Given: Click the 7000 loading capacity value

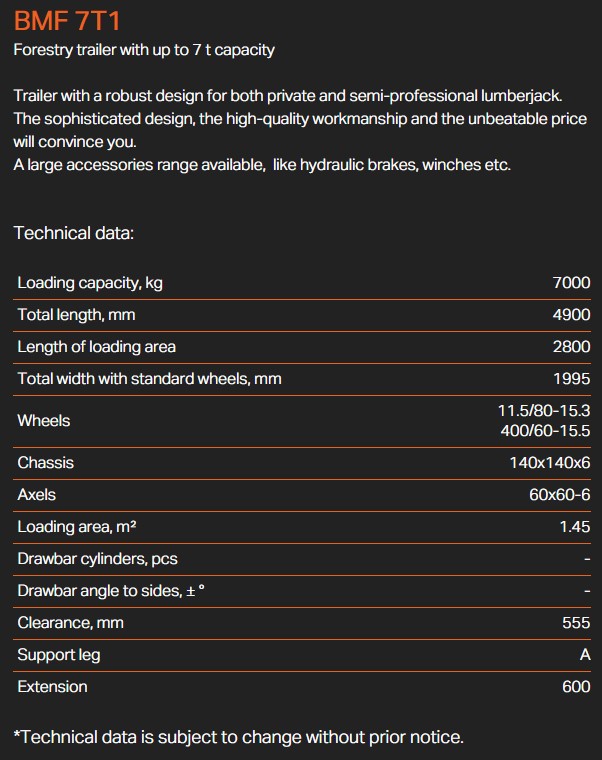Looking at the screenshot, I should coord(571,283).
